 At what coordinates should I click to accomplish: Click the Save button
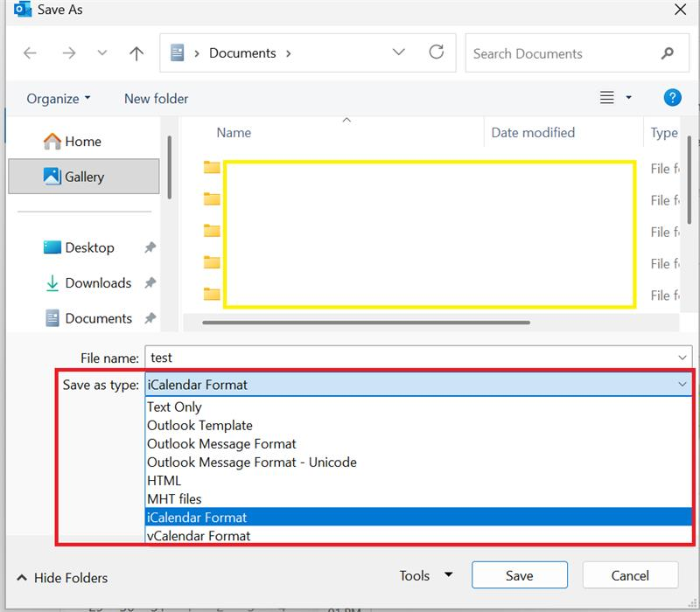coord(520,575)
